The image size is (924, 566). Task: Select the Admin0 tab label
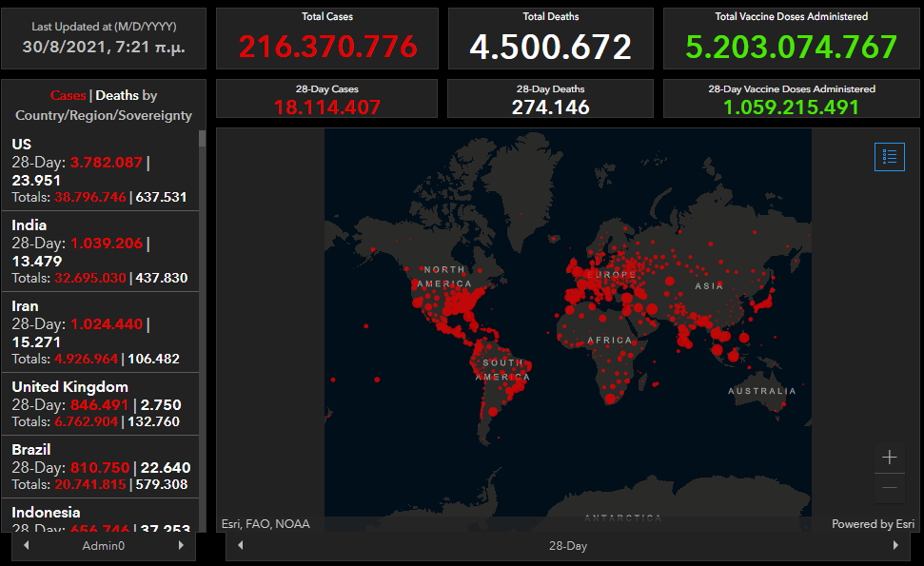(103, 546)
